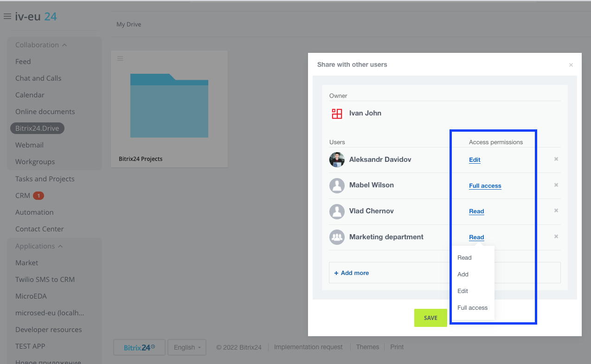Open Aleksandr Davidov's Edit permission dropdown
The height and width of the screenshot is (364, 591).
click(475, 160)
